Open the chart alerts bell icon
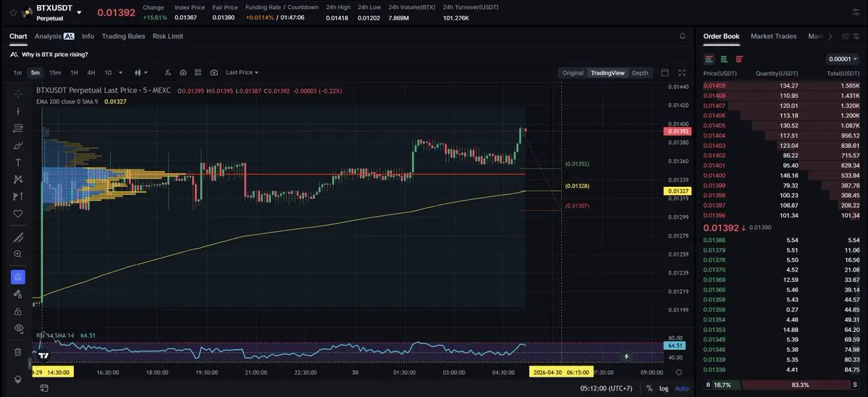Viewport: 868px width, 397px height. (x=683, y=36)
